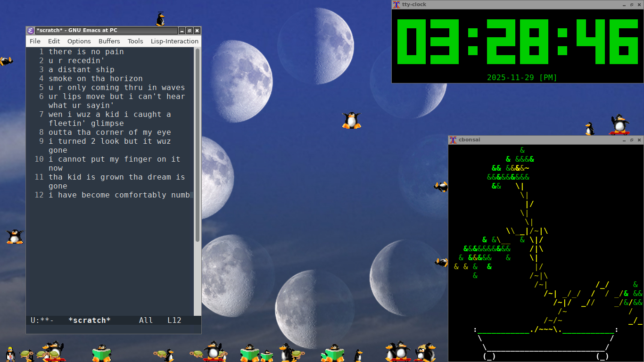This screenshot has height=362, width=644.
Task: Open the Emacs window menu icon
Action: [31, 31]
